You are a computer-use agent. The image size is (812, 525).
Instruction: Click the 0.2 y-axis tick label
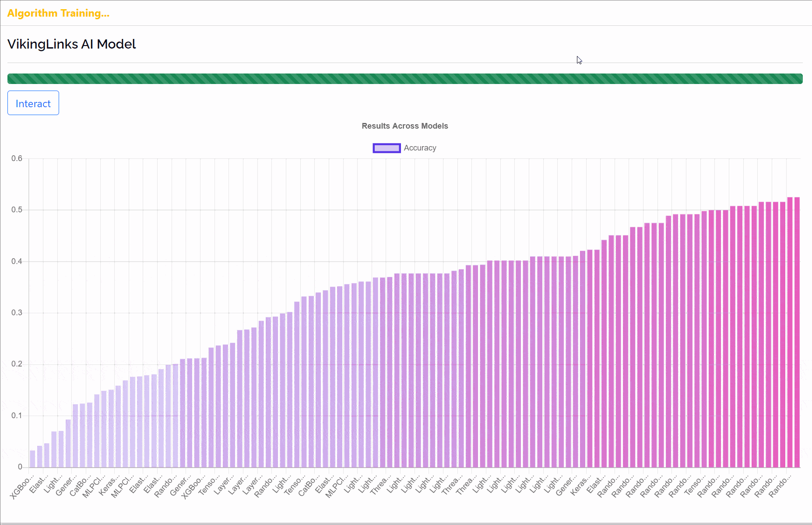coord(17,364)
